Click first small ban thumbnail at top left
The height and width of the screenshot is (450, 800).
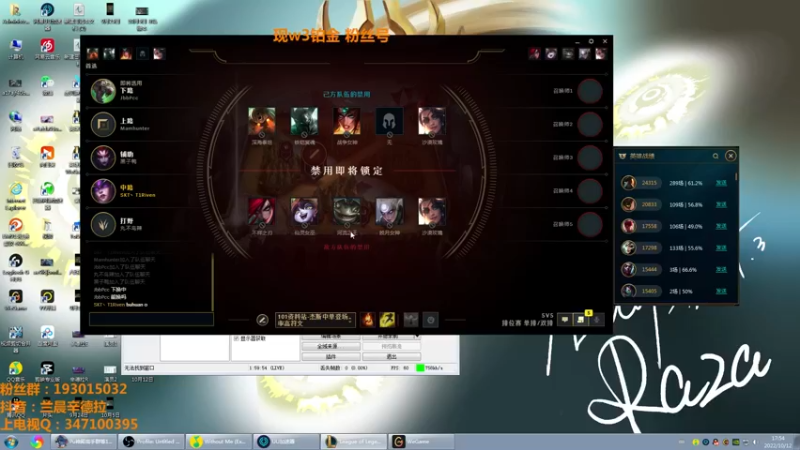(x=92, y=54)
